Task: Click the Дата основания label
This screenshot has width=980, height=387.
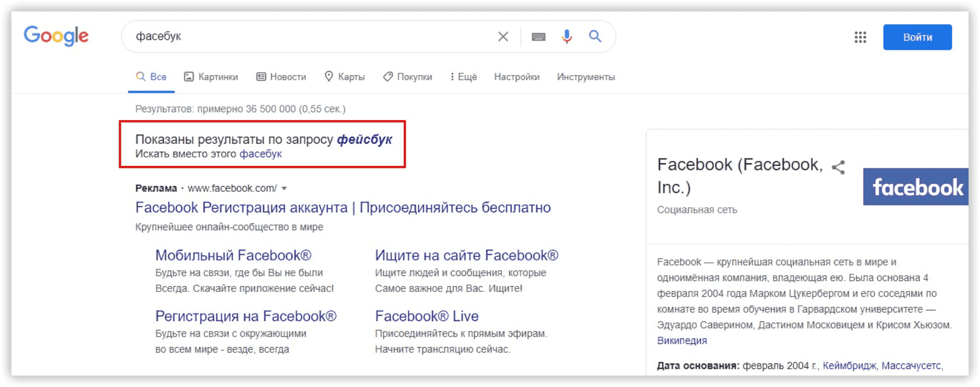Action: click(698, 366)
